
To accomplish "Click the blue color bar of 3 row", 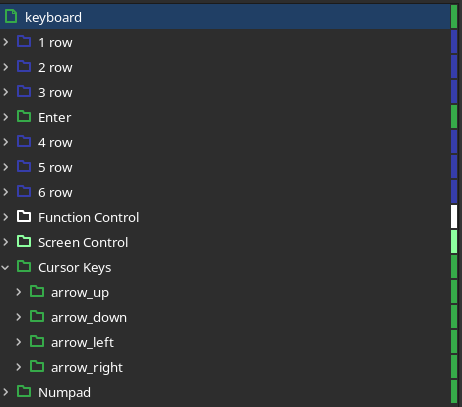I will point(454,92).
